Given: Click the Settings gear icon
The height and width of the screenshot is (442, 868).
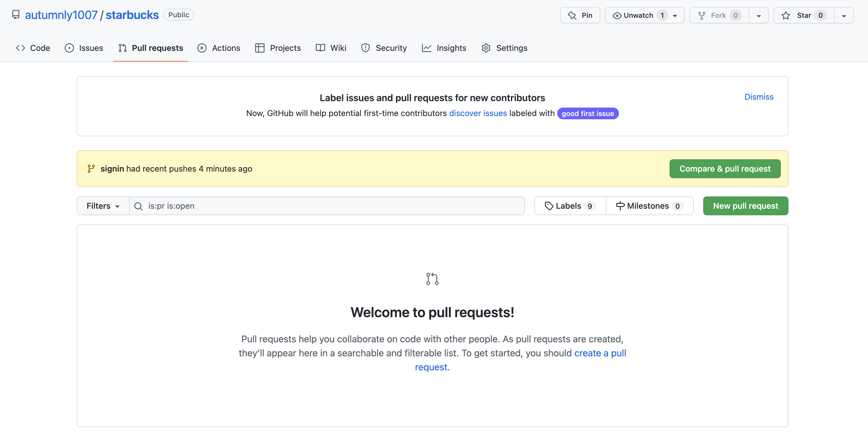Looking at the screenshot, I should 486,48.
